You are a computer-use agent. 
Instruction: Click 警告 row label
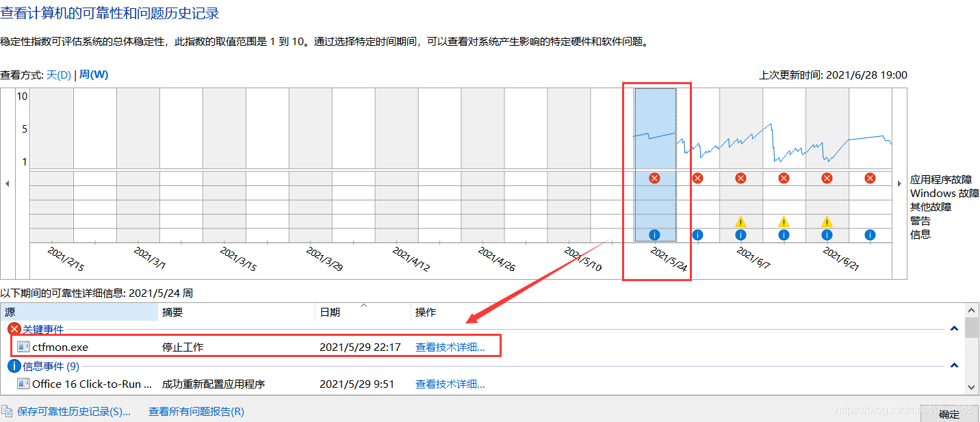tap(920, 221)
